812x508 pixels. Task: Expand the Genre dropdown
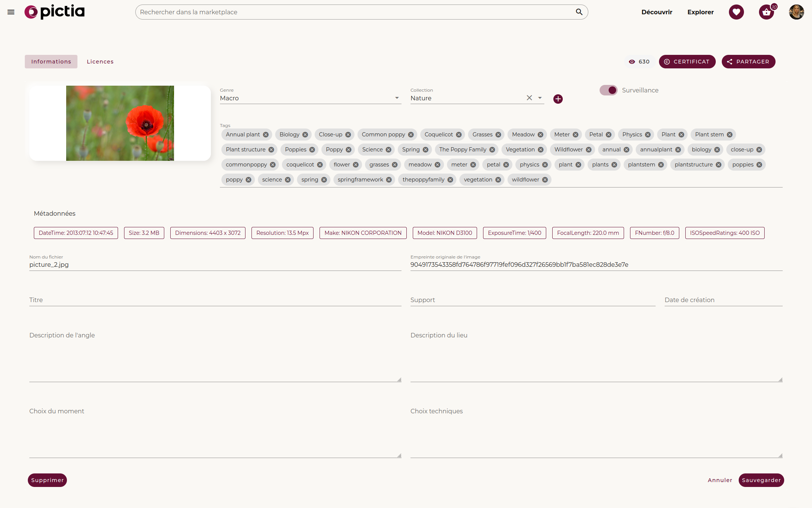click(397, 98)
